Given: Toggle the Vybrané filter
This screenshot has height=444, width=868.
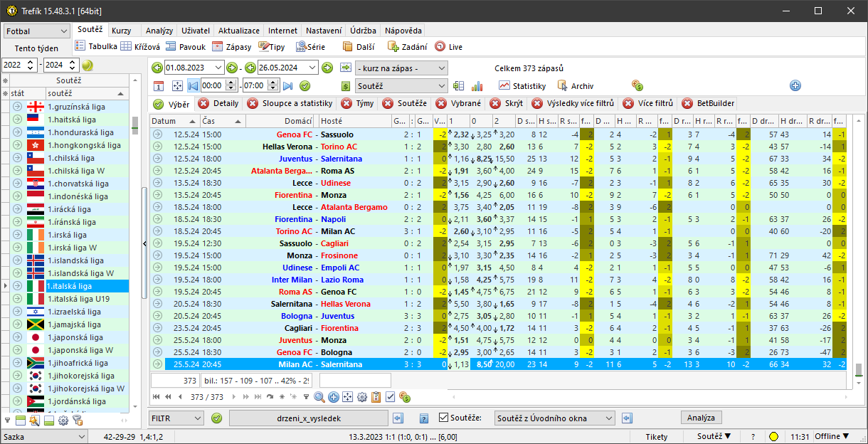Looking at the screenshot, I should click(458, 103).
